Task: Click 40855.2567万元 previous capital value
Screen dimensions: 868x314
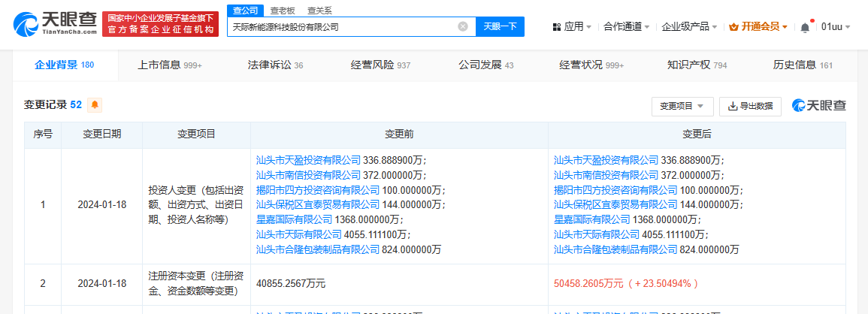Action: click(291, 284)
